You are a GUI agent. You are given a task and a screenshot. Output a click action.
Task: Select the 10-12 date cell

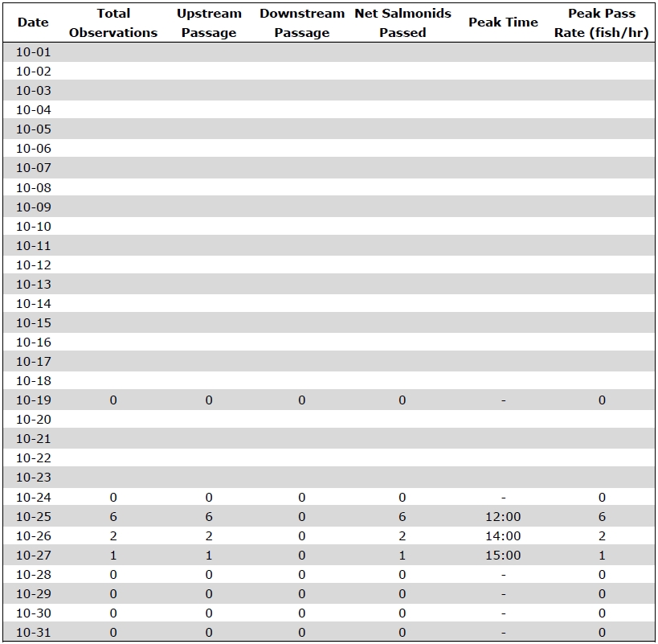tap(34, 265)
